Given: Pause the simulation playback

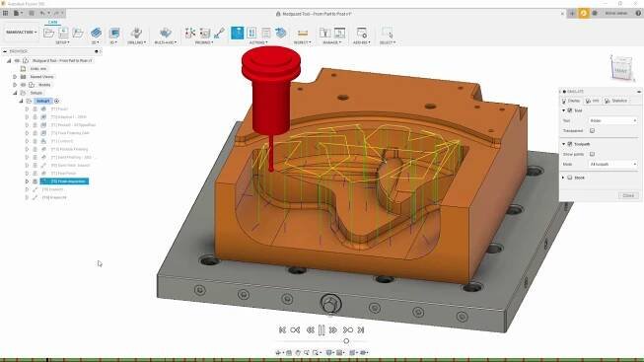Looking at the screenshot, I should (x=322, y=330).
